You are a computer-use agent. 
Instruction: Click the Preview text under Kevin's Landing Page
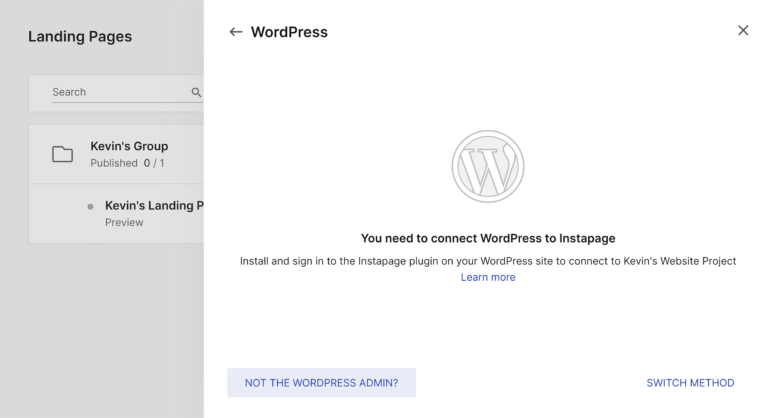124,222
